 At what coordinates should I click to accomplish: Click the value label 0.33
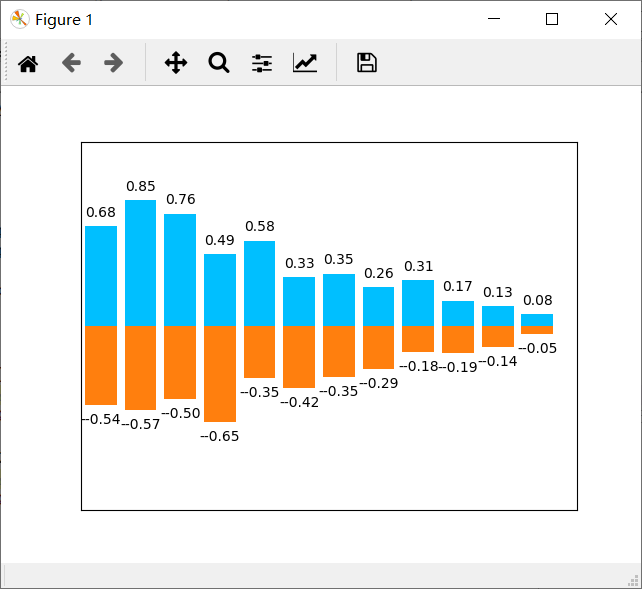[300, 263]
